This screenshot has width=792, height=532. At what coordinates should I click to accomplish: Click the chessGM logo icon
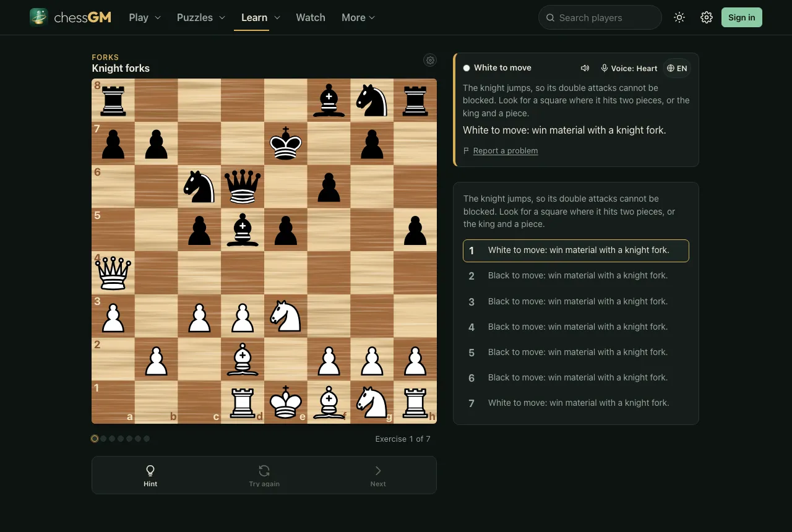pyautogui.click(x=39, y=17)
